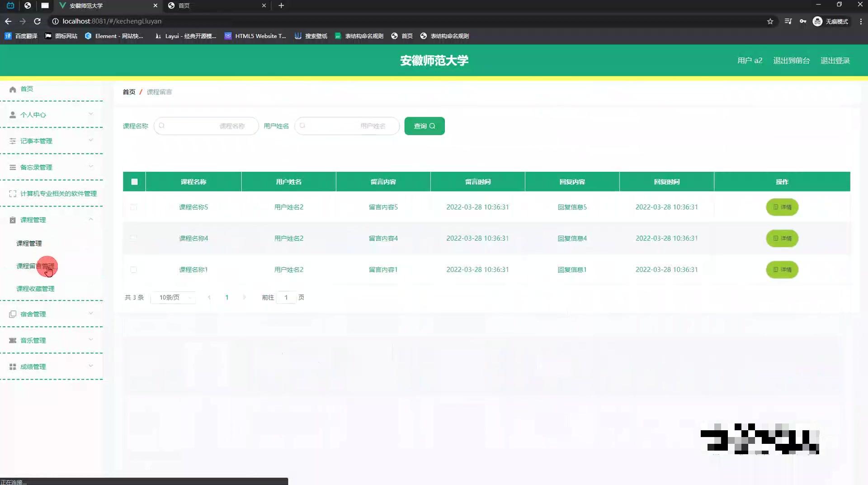Viewport: 868px width, 485px height.
Task: Click the 计算机专业 fullscreen-style icon
Action: click(x=13, y=194)
